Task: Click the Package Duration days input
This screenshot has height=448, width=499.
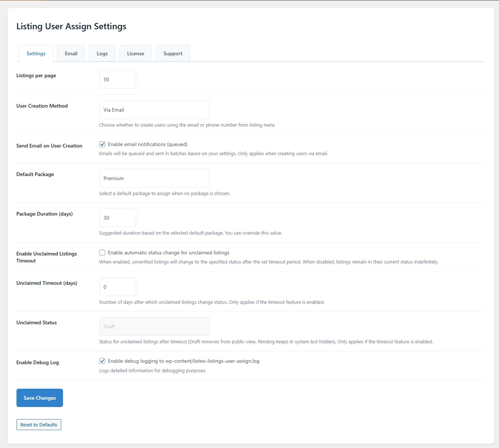Action: coord(118,218)
